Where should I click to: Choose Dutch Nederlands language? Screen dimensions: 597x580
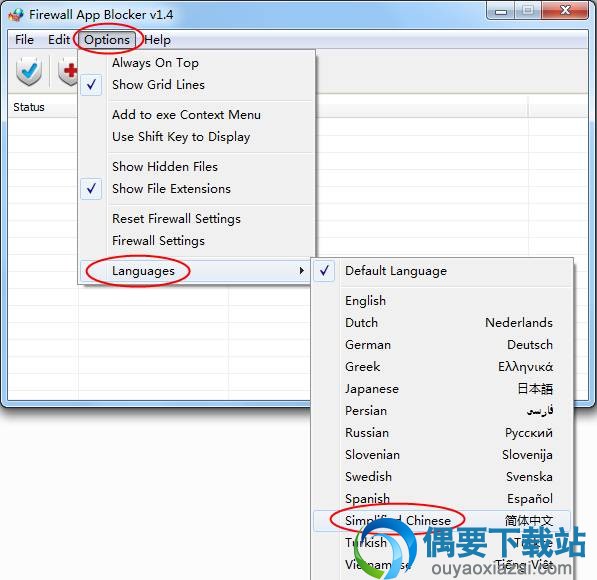pos(442,323)
